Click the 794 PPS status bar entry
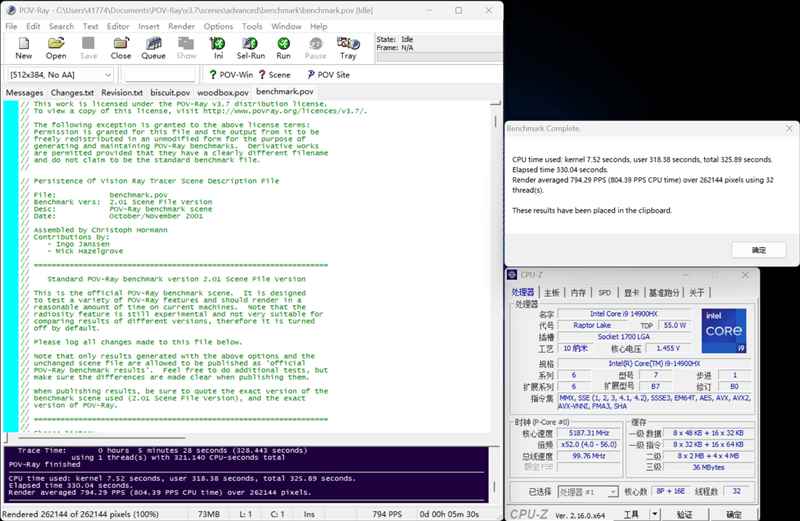The width and height of the screenshot is (800, 521). (x=387, y=514)
